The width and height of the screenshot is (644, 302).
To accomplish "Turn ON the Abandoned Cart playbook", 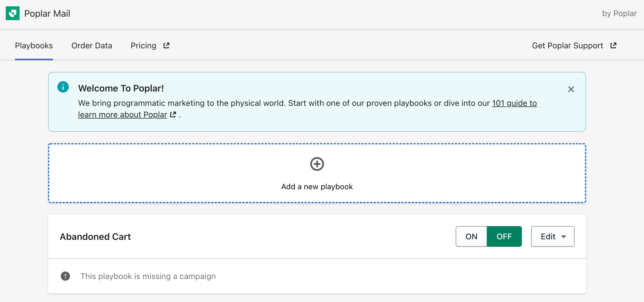I will click(471, 236).
